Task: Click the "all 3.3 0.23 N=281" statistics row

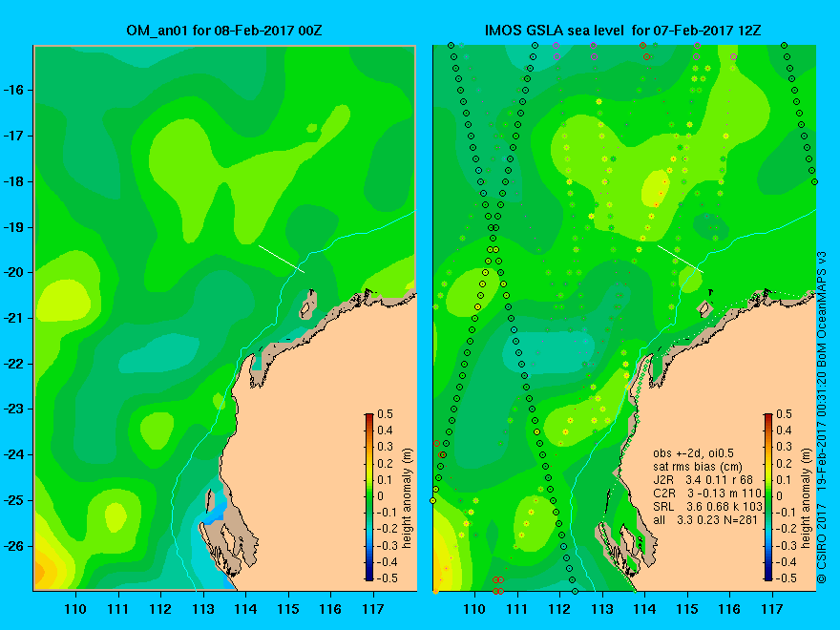Action: pyautogui.click(x=705, y=519)
